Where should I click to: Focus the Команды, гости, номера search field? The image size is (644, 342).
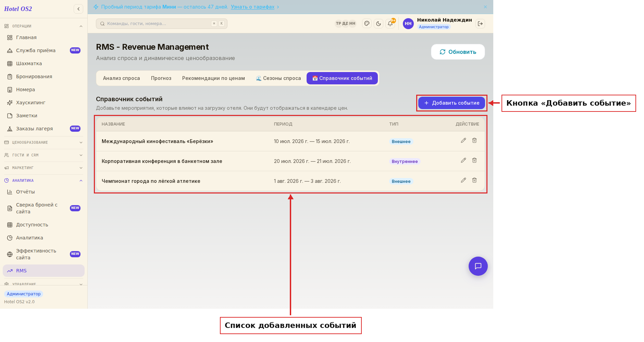tap(162, 24)
